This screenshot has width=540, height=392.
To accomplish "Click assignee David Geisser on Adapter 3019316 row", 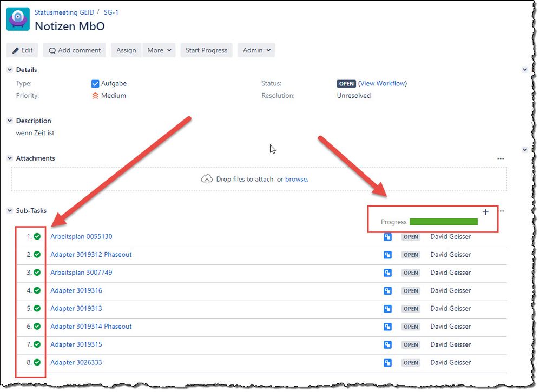I will [451, 290].
